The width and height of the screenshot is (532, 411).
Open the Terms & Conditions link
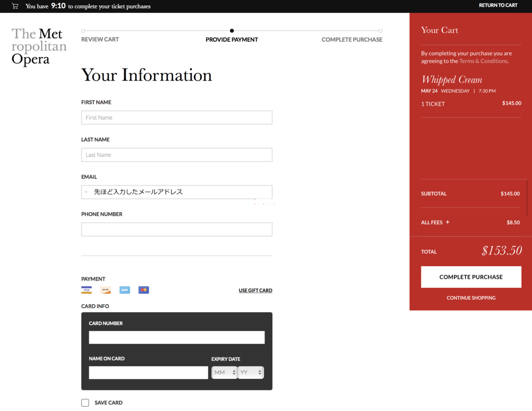[x=484, y=61]
